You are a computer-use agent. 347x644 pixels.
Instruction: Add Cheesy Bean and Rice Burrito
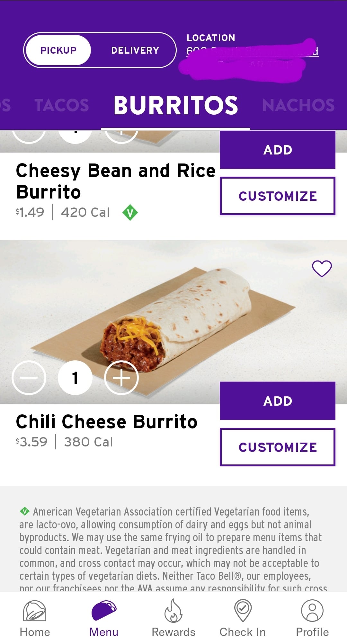(278, 150)
